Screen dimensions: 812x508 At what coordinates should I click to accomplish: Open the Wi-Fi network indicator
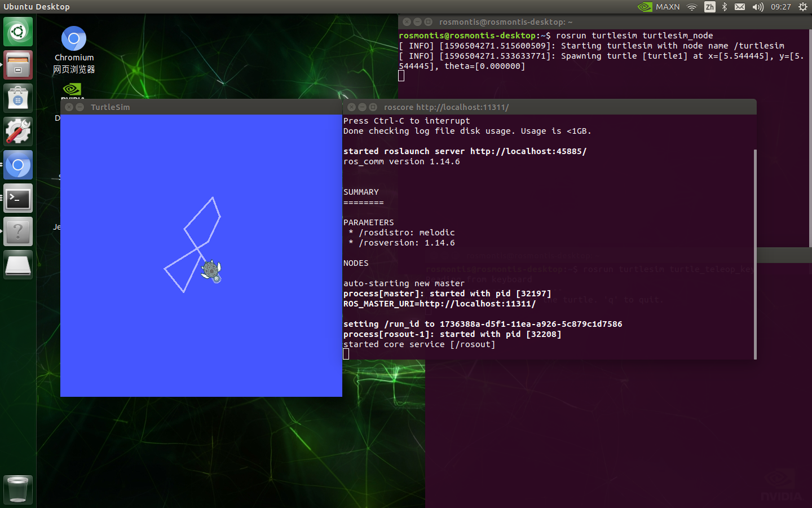pos(692,7)
